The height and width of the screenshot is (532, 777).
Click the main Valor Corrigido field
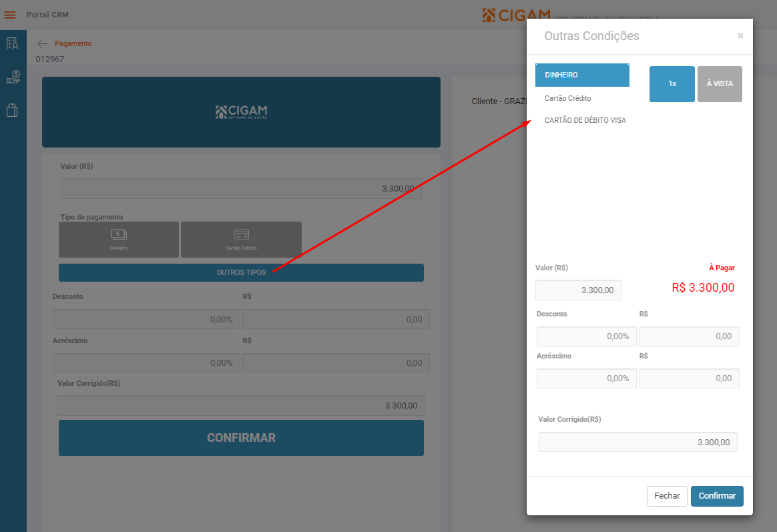pos(242,406)
